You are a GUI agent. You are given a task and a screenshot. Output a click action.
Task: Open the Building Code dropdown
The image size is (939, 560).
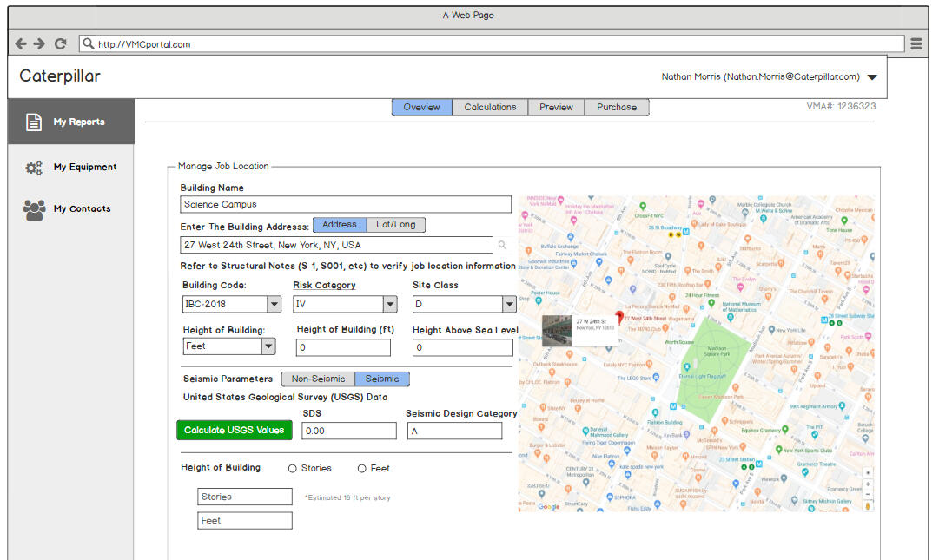274,305
